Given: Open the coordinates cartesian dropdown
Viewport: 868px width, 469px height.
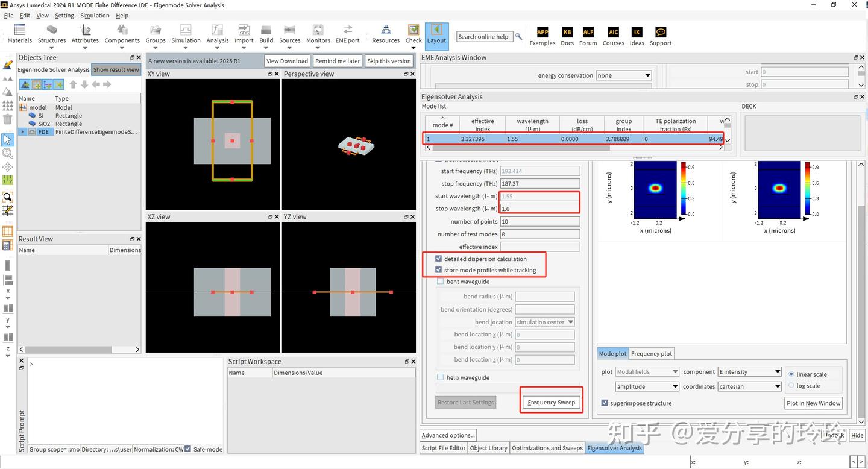Looking at the screenshot, I should tap(750, 386).
